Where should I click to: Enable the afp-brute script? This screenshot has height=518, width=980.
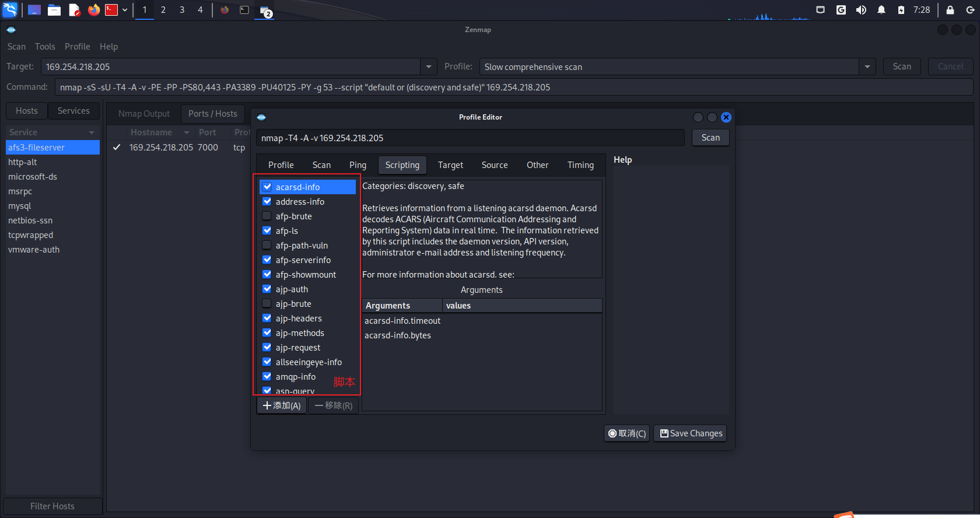[x=267, y=216]
